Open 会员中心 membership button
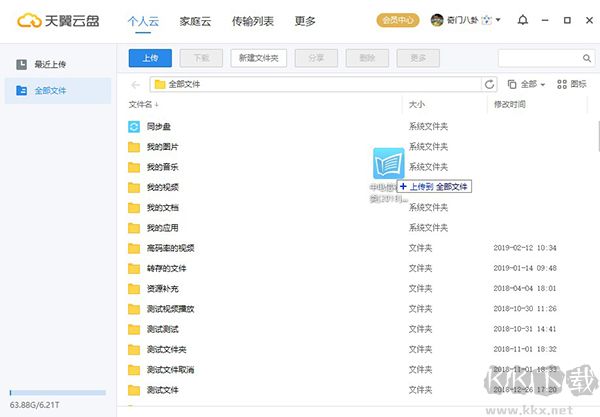Screen dimensions: 600x417 point(398,20)
